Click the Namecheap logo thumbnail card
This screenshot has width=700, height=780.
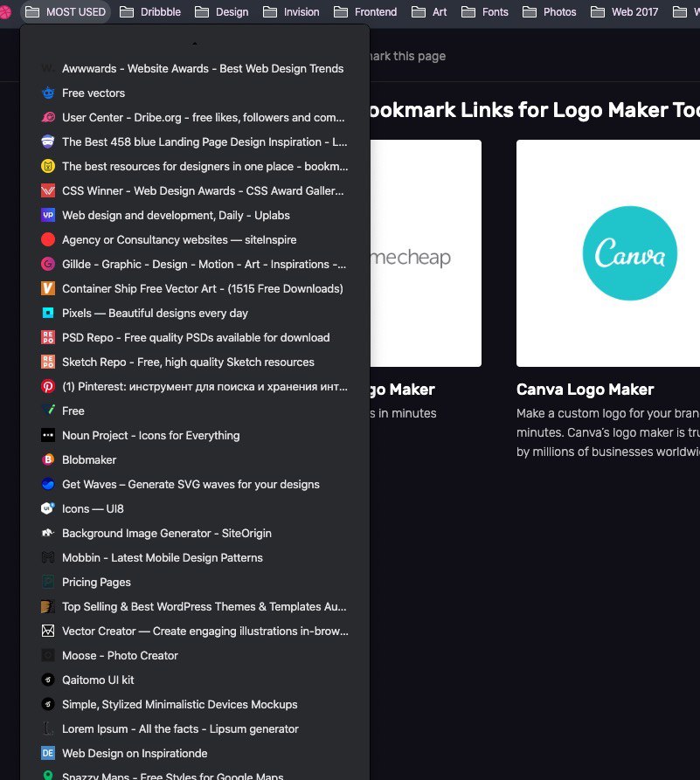click(426, 253)
